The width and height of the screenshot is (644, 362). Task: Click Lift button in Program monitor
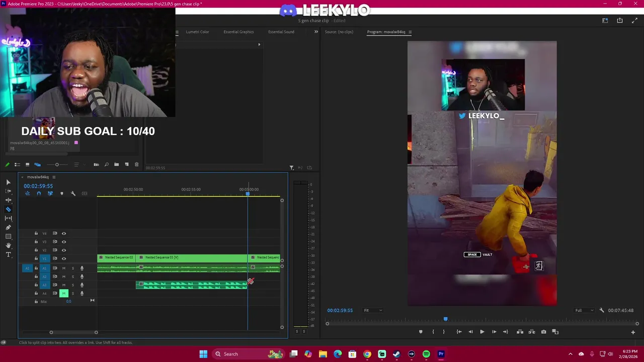(x=520, y=332)
